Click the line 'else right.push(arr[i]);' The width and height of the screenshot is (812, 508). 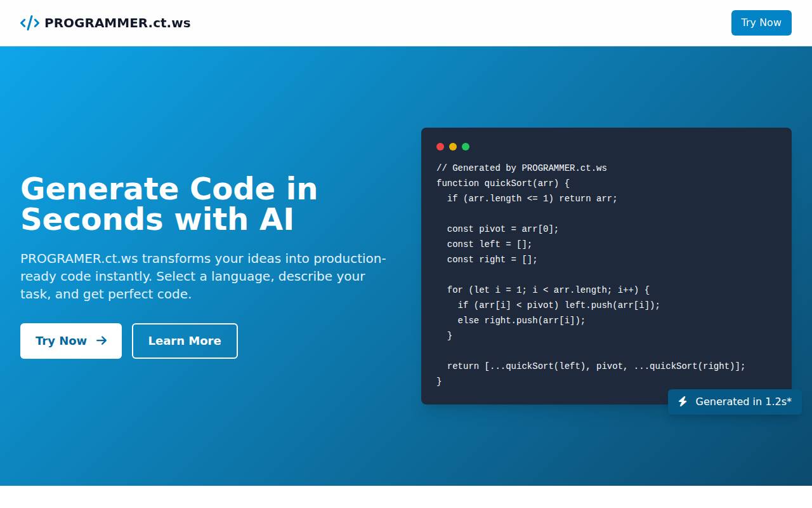[x=521, y=321]
